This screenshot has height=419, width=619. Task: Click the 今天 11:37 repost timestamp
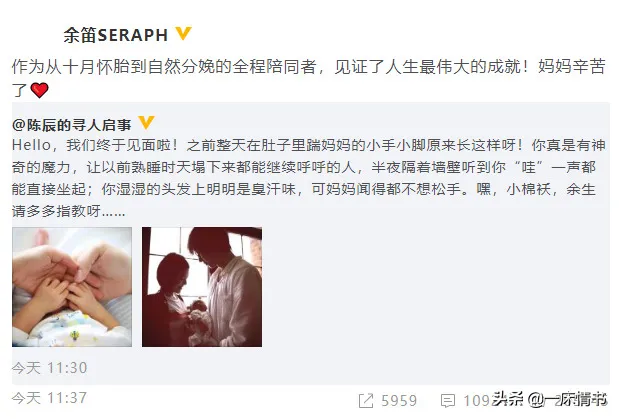(x=49, y=398)
